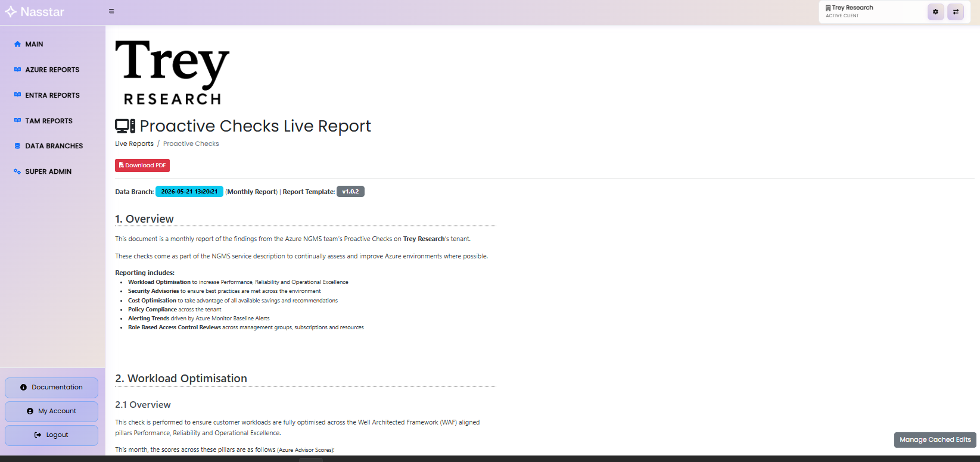Click the gears icon beside SUPER ADMIN

pos(17,171)
